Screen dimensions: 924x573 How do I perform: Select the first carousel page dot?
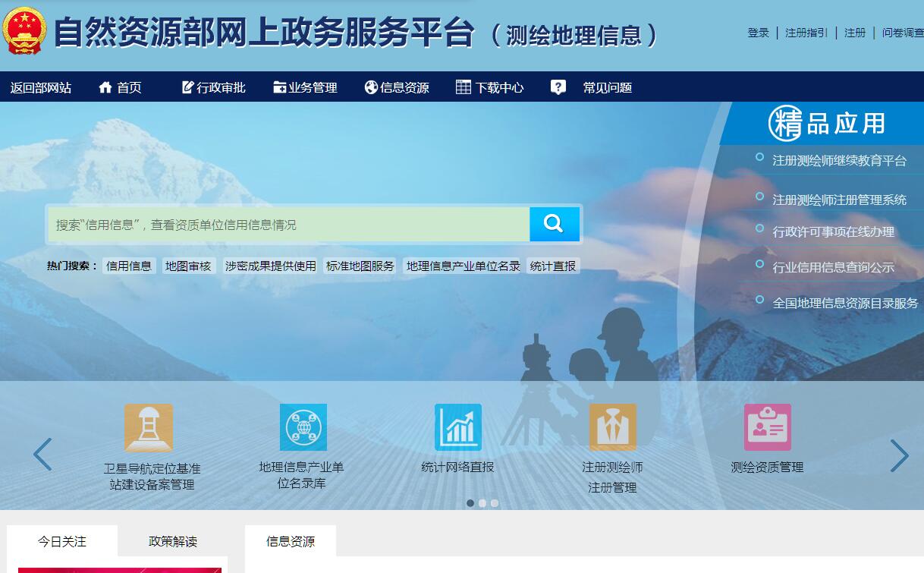point(470,503)
